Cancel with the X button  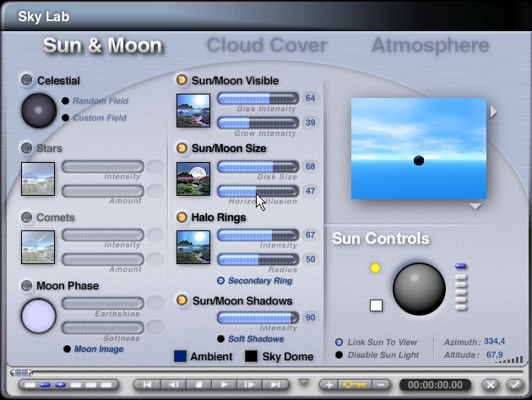(491, 384)
